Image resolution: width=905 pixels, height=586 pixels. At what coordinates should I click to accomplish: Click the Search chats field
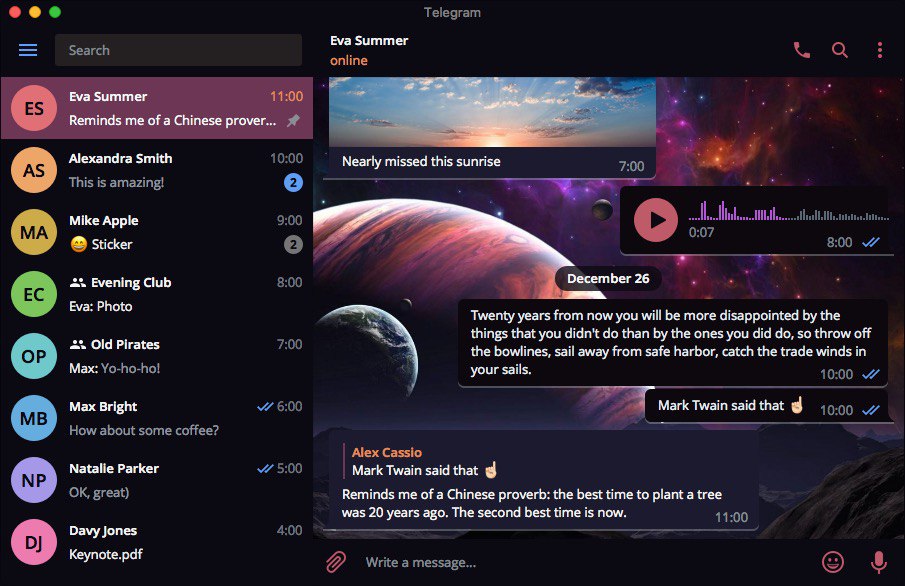pos(178,50)
